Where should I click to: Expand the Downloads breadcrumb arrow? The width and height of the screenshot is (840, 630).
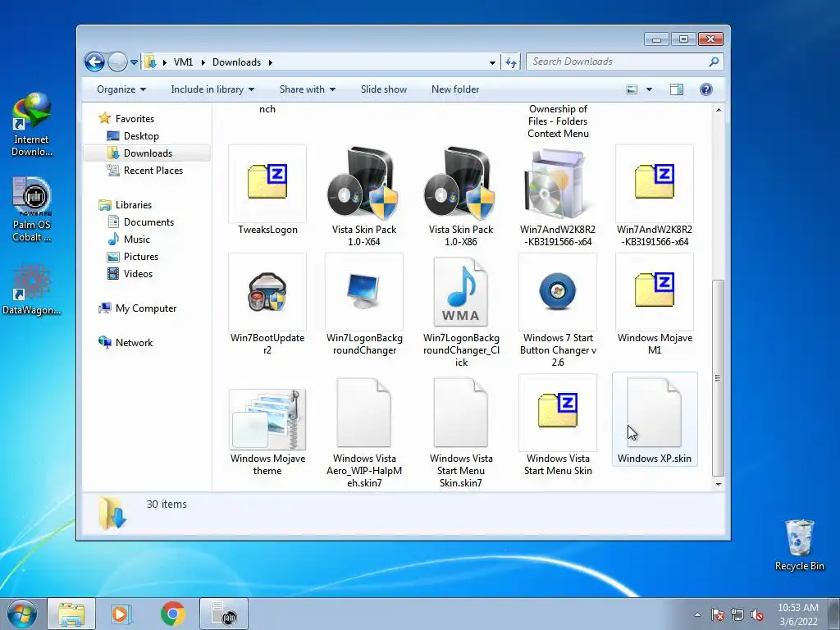click(x=270, y=62)
